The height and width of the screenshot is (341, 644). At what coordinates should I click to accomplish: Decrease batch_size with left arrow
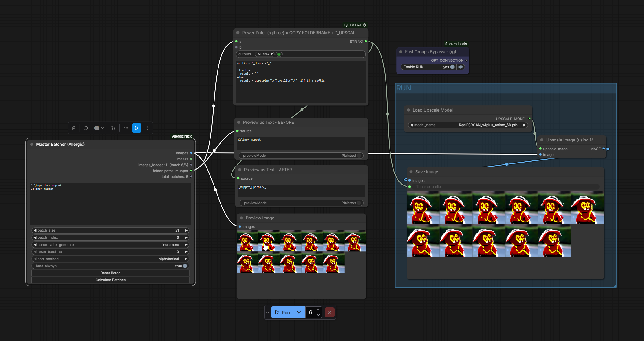click(x=35, y=230)
